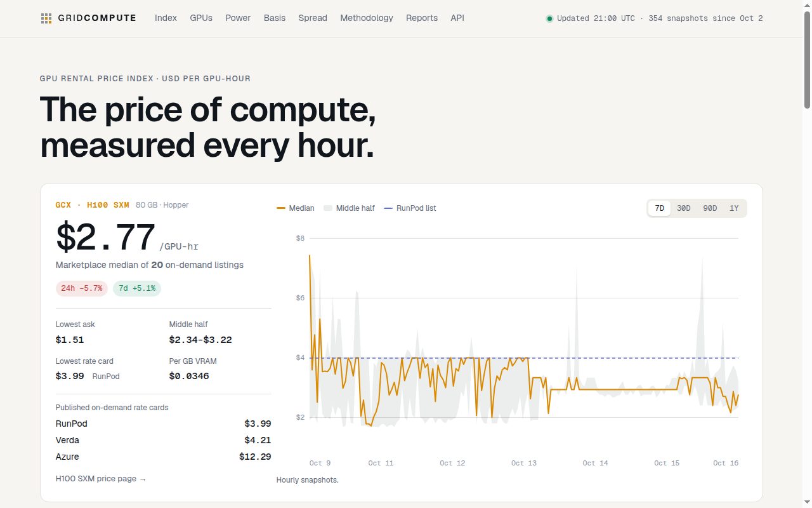This screenshot has width=812, height=508.
Task: Go to the Power page
Action: (238, 18)
